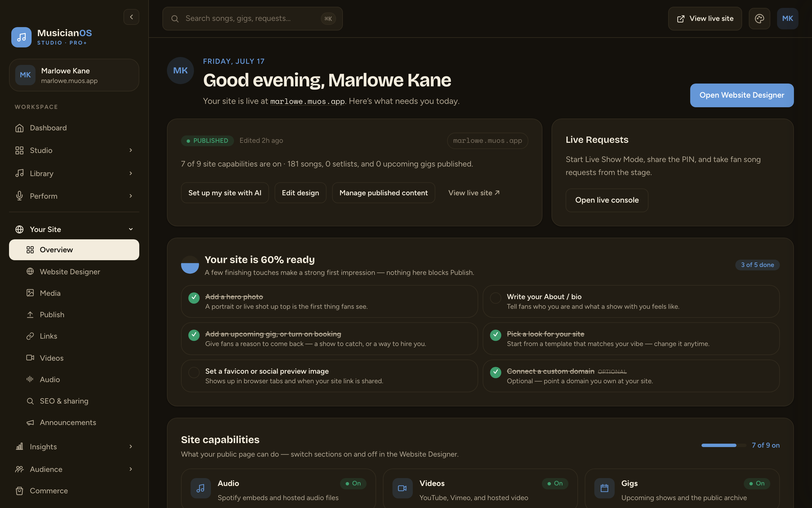The width and height of the screenshot is (812, 508).
Task: Click the Dashboard home icon
Action: click(x=19, y=128)
